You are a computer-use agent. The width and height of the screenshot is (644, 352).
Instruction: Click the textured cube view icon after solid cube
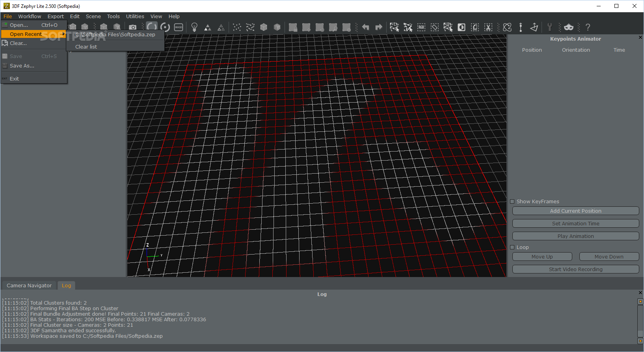[x=277, y=27]
